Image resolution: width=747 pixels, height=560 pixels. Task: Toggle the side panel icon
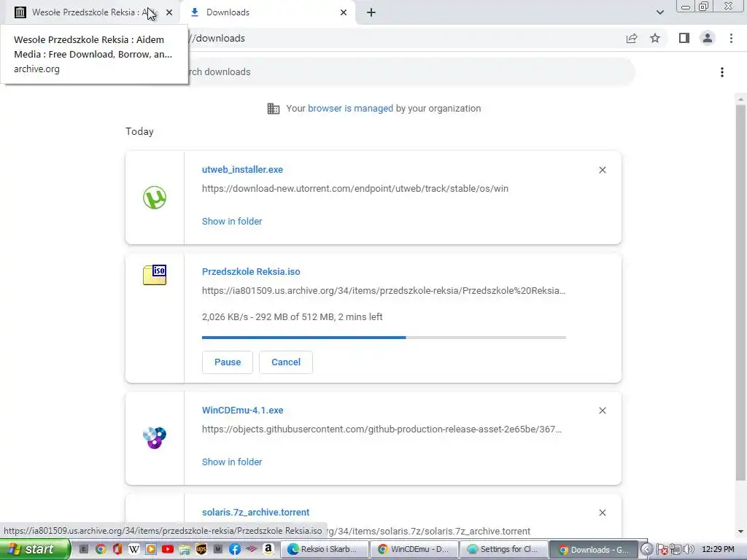684,38
